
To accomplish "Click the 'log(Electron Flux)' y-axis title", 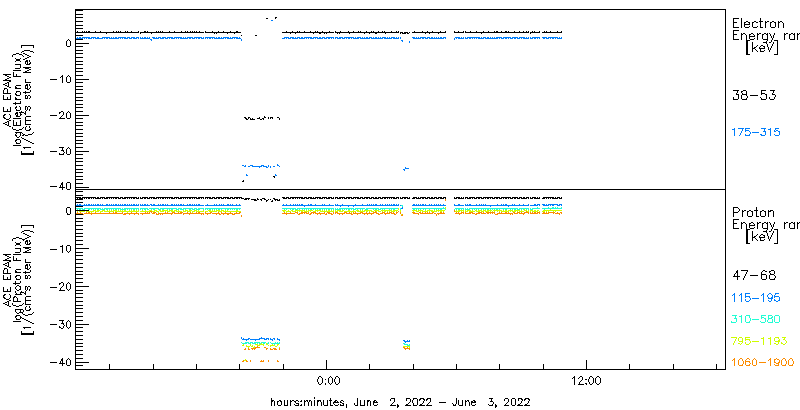I will [17, 98].
